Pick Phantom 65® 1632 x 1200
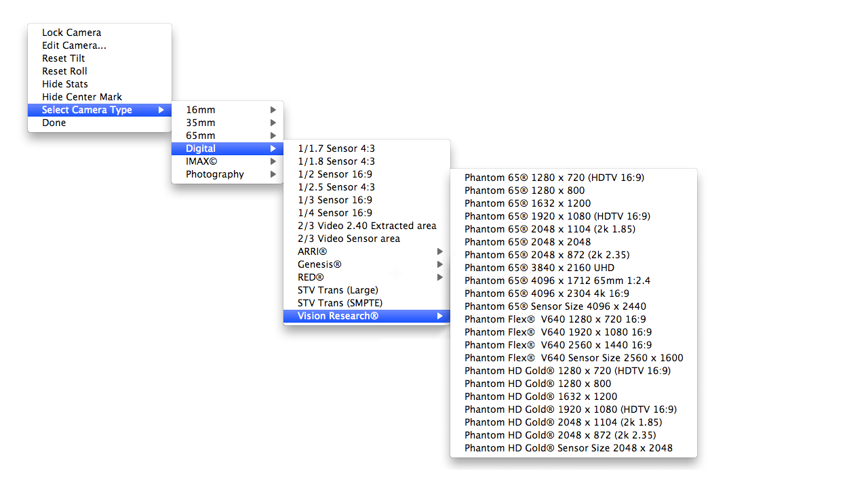 pos(574,203)
